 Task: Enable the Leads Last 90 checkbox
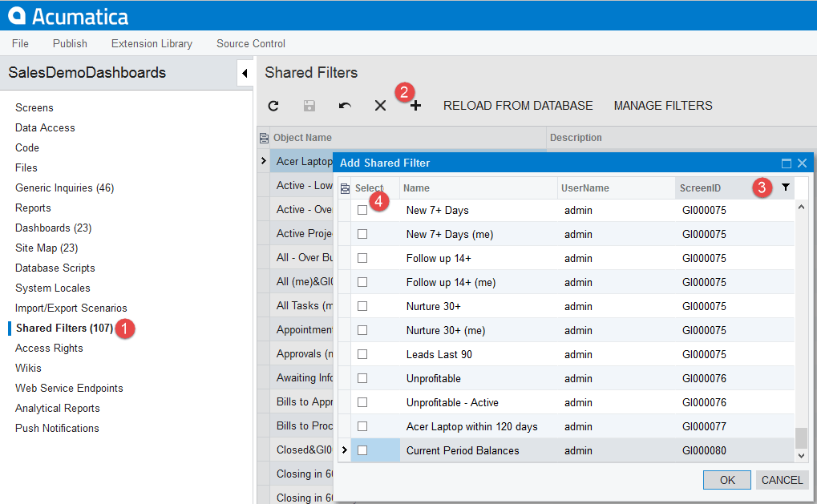click(362, 354)
